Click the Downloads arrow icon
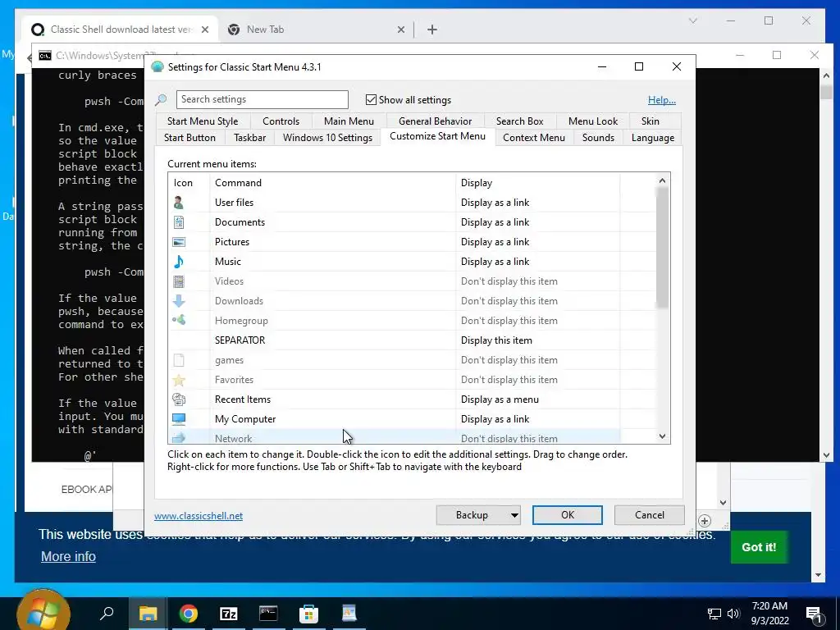 pos(178,301)
